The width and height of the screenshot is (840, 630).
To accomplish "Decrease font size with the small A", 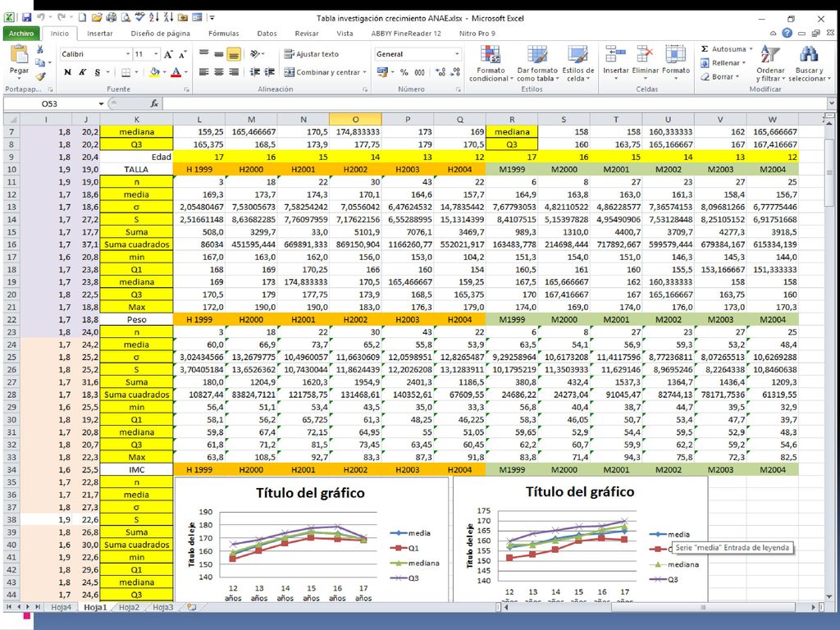I will (182, 54).
